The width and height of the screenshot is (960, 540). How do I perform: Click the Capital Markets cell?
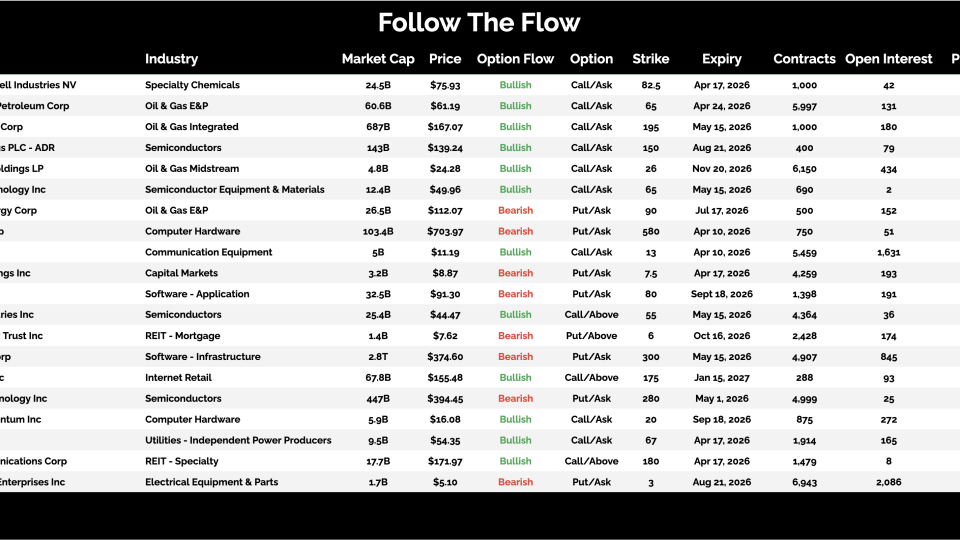point(182,273)
